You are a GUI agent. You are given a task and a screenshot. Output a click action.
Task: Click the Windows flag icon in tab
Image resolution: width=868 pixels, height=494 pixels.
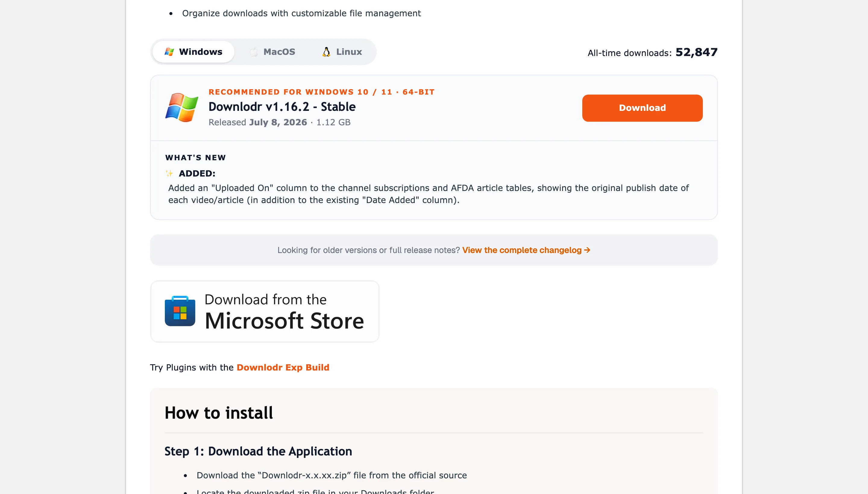[169, 52]
